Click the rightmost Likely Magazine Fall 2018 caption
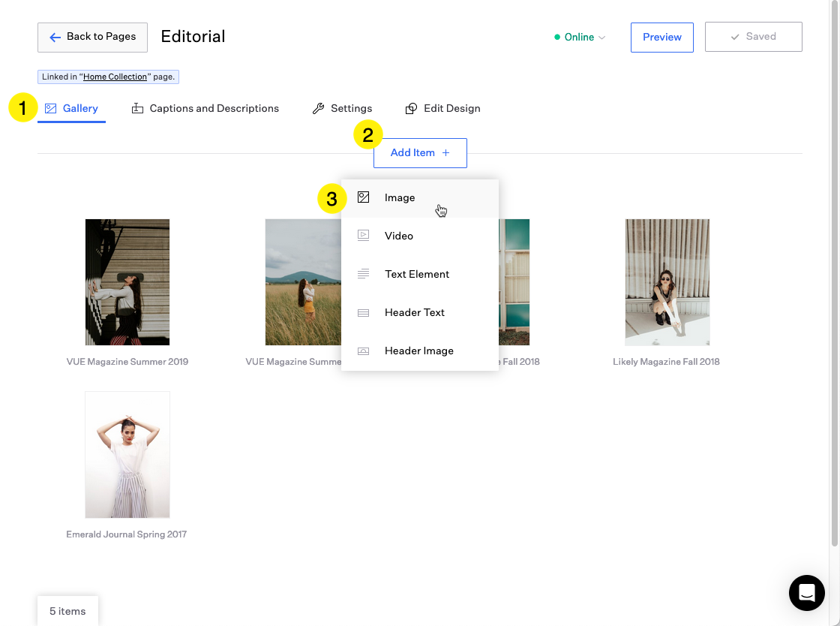This screenshot has height=626, width=840. tap(666, 362)
